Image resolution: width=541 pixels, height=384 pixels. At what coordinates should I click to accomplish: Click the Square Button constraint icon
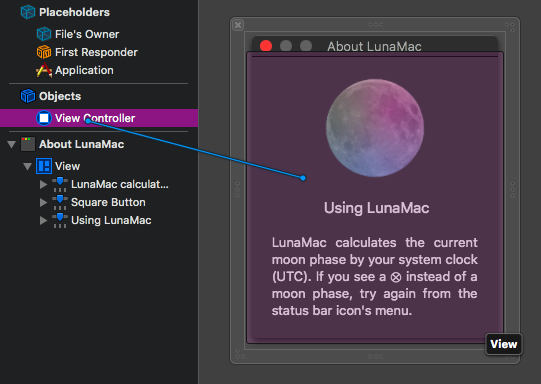60,202
